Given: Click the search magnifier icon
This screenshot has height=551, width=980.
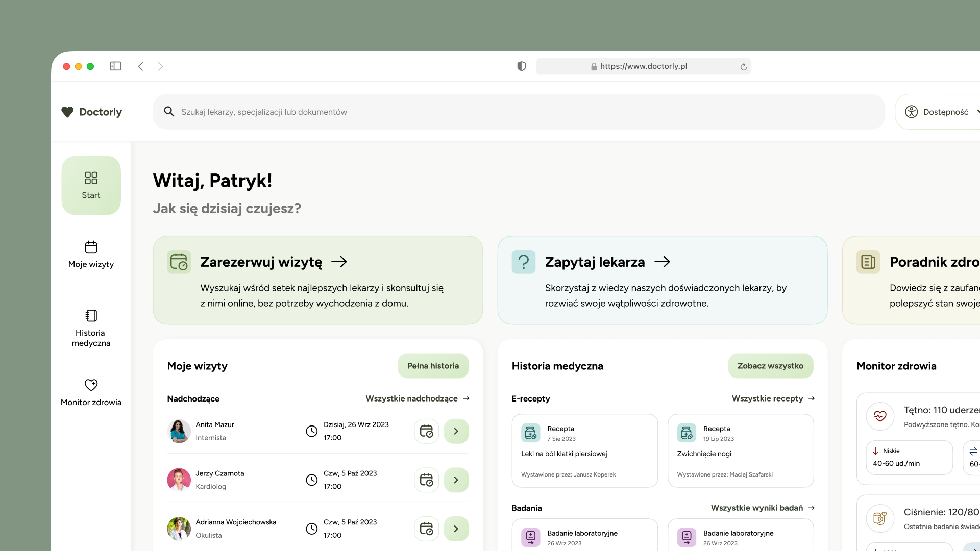Looking at the screenshot, I should [169, 111].
